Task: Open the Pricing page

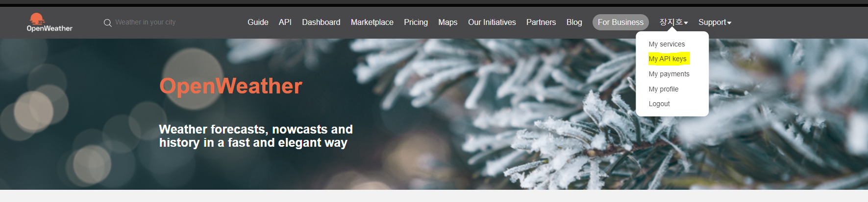Action: [416, 22]
